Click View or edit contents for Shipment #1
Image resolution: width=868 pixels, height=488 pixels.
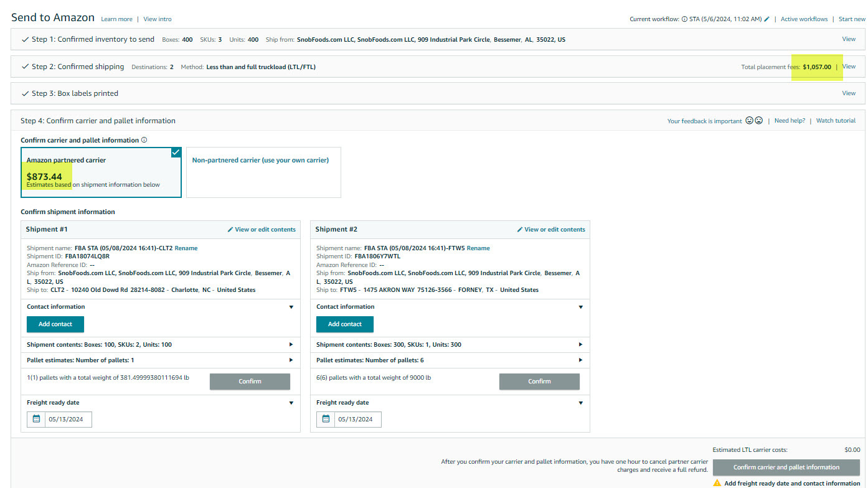[262, 230]
